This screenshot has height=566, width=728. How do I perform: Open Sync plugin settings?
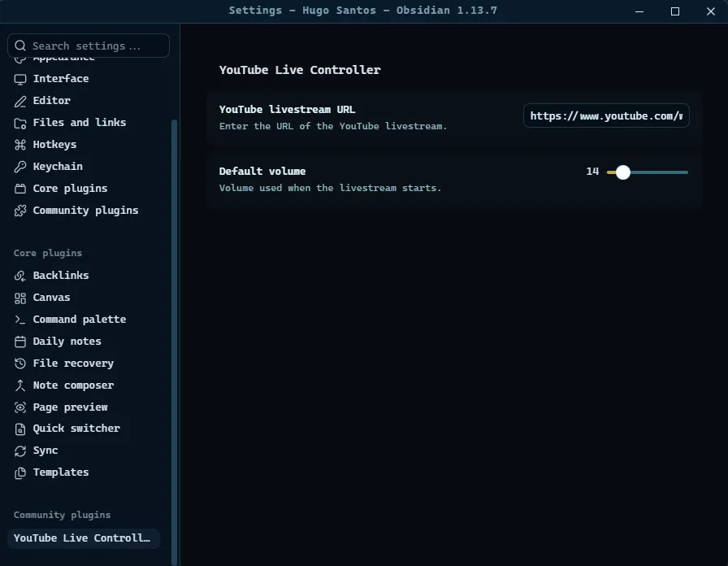coord(84,451)
